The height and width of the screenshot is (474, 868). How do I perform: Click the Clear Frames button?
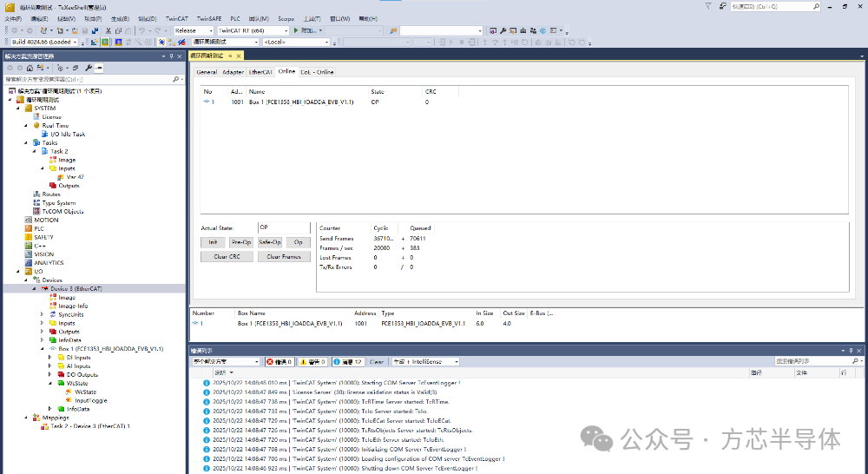click(284, 256)
